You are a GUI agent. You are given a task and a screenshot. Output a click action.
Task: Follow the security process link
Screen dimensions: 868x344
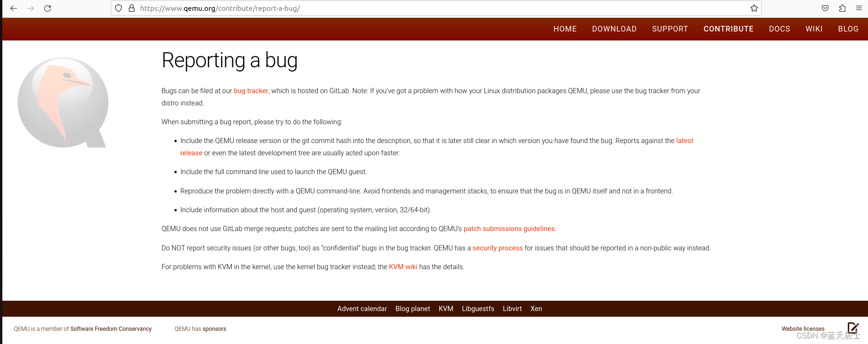pyautogui.click(x=497, y=248)
